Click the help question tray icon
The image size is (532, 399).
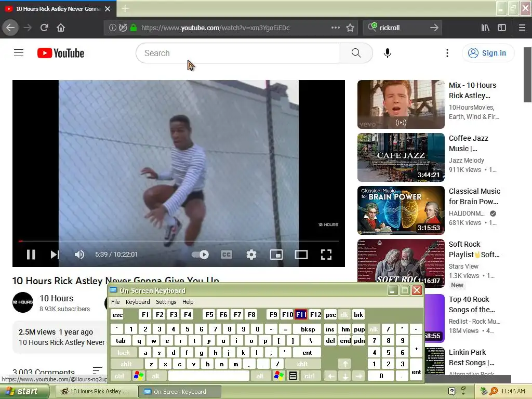click(x=451, y=391)
